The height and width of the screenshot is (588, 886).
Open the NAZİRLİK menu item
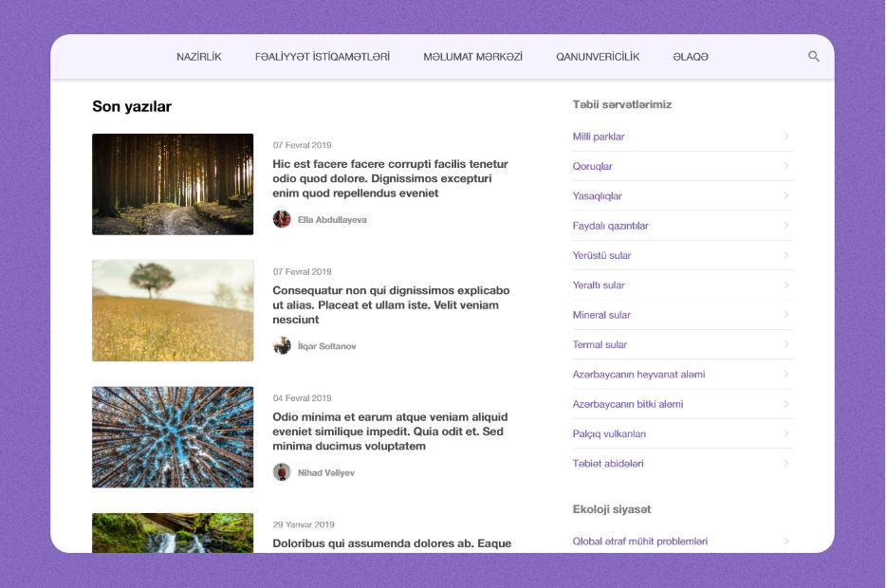click(x=199, y=57)
